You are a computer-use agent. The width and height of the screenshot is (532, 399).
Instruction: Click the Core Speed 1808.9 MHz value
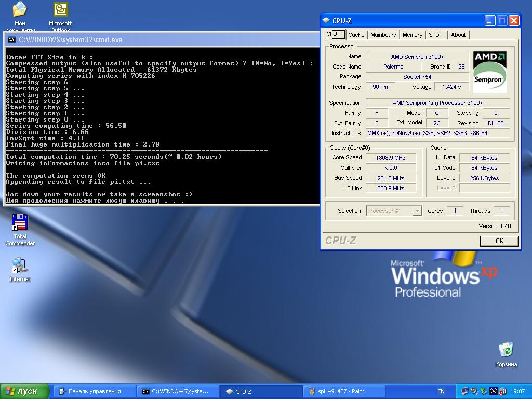[x=391, y=158]
